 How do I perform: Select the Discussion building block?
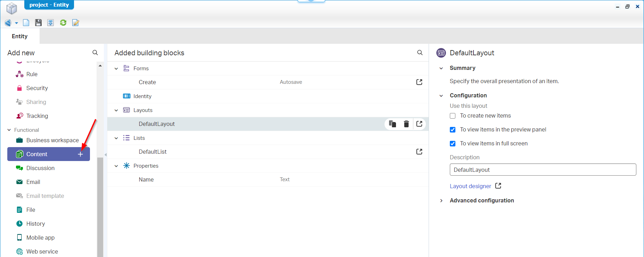tap(40, 168)
